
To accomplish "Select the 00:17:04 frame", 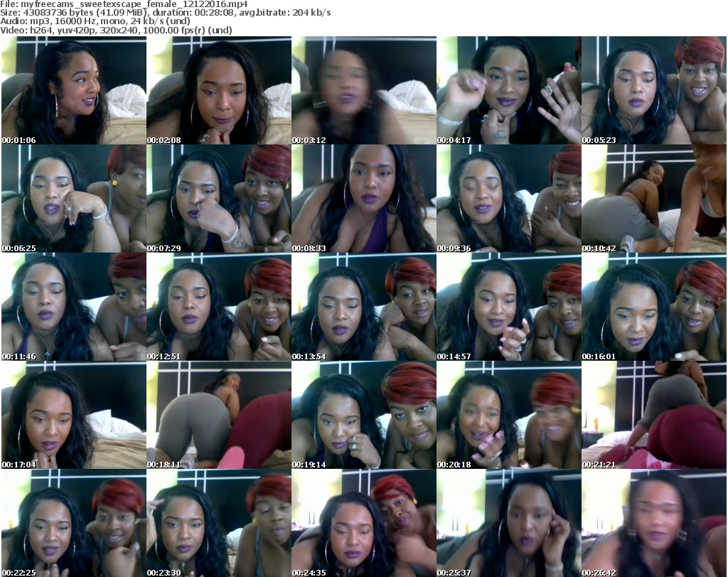I will tap(74, 415).
